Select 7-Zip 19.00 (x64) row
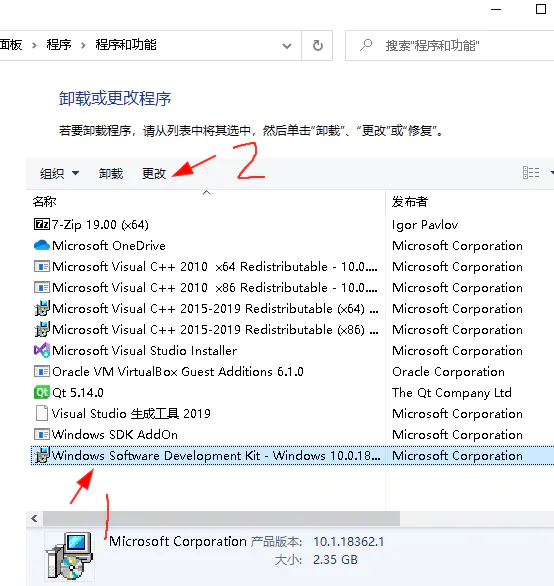 (293, 225)
